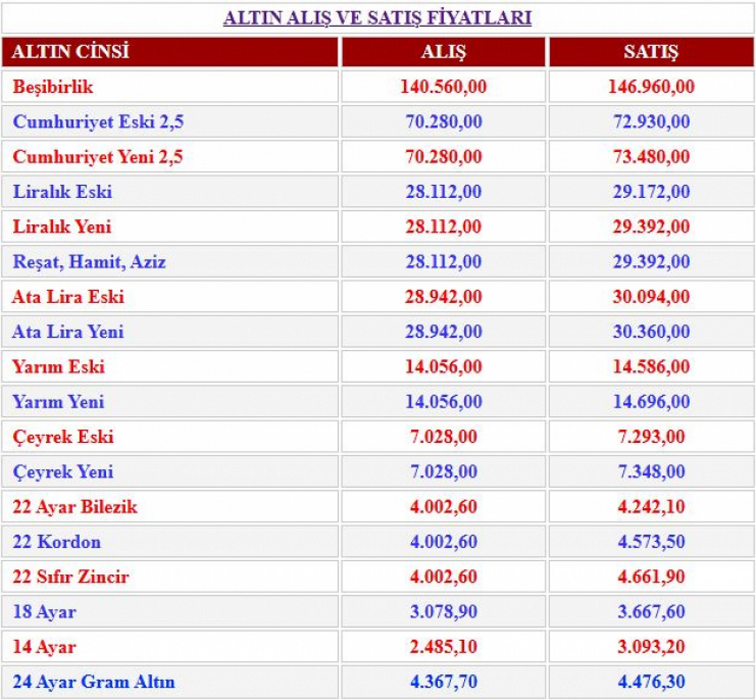Select the 22 Sıfır Zincir sell price 4.661,90
756x700 pixels.
[x=651, y=577]
